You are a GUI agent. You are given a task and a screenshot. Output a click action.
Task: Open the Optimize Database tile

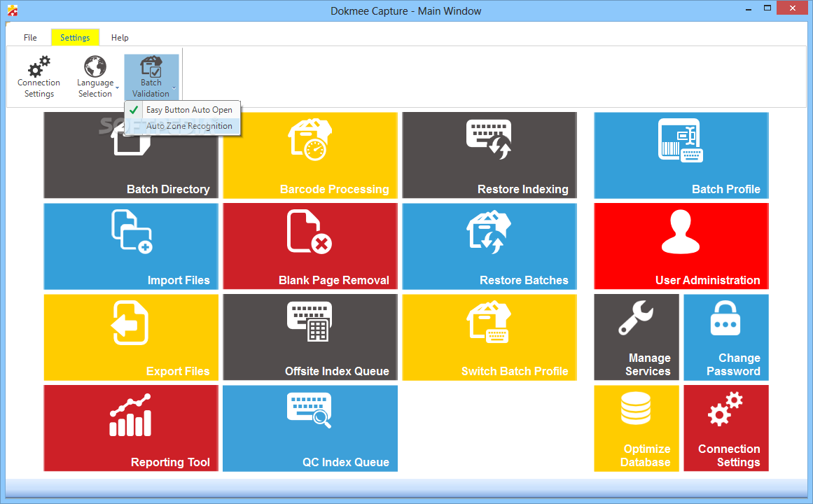(x=637, y=428)
